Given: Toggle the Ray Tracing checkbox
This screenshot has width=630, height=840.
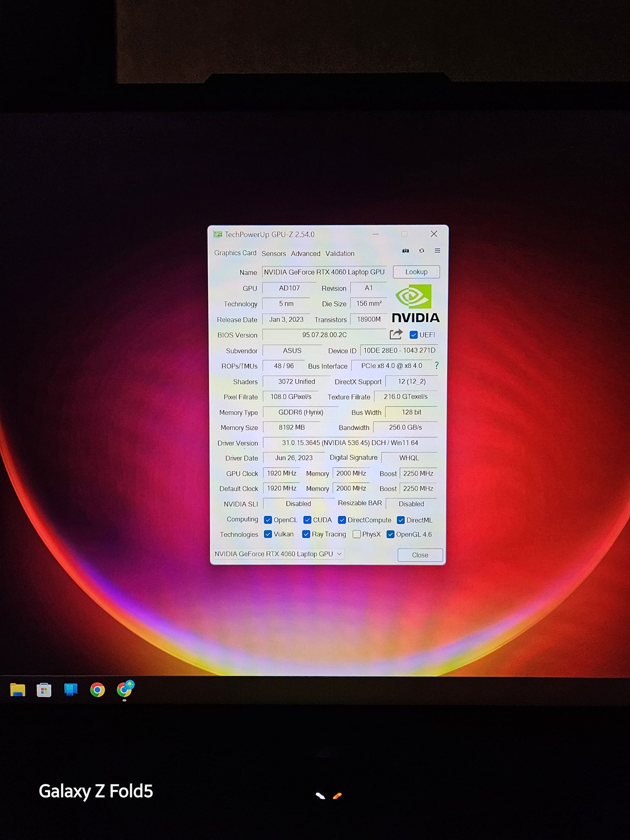Looking at the screenshot, I should click(x=306, y=534).
